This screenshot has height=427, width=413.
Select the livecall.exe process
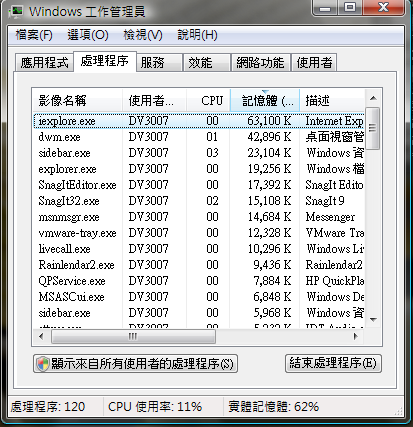tap(199, 249)
